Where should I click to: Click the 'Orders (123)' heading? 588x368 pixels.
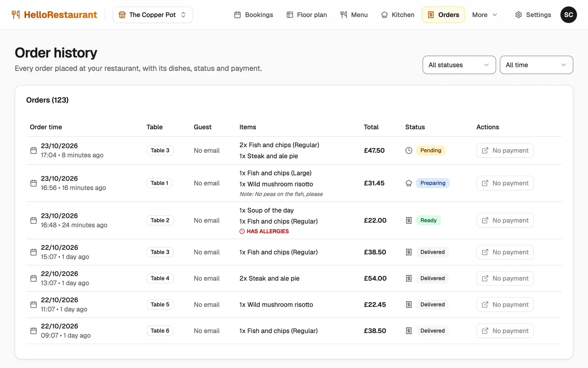47,100
